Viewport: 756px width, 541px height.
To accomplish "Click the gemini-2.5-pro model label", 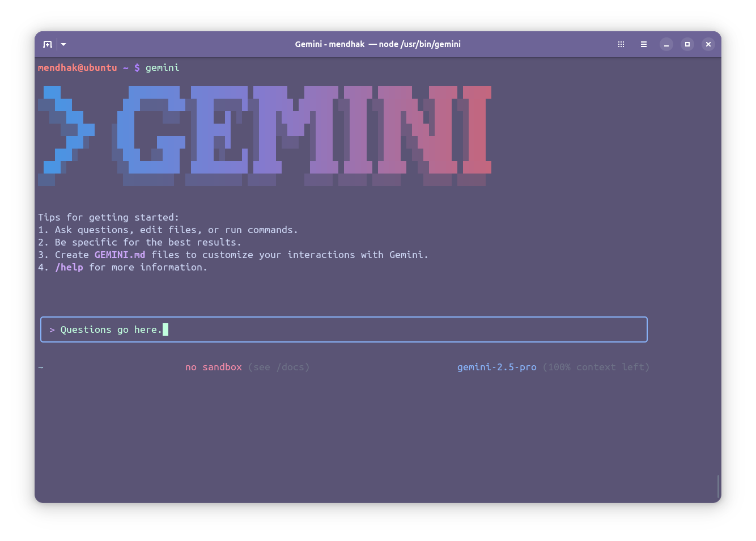I will tap(497, 367).
